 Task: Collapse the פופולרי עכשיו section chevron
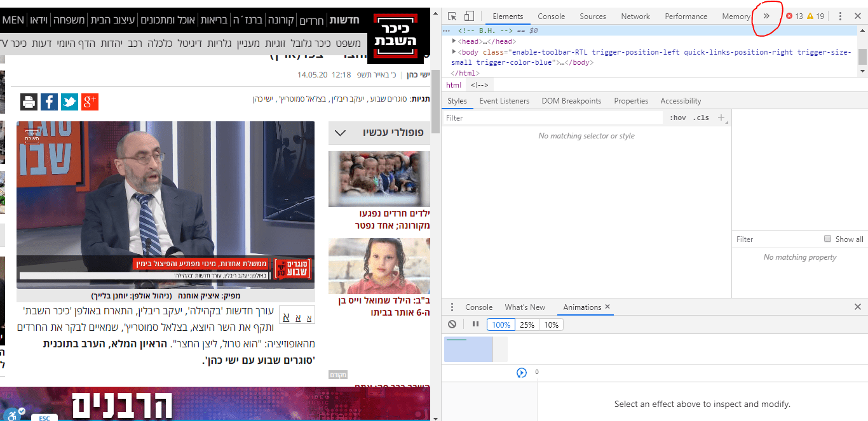(340, 133)
